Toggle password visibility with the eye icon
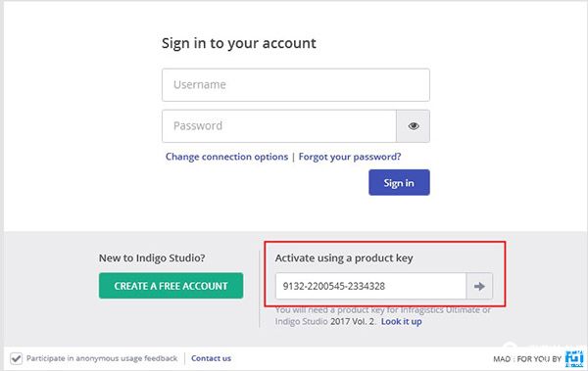This screenshot has height=371, width=588. [x=414, y=126]
